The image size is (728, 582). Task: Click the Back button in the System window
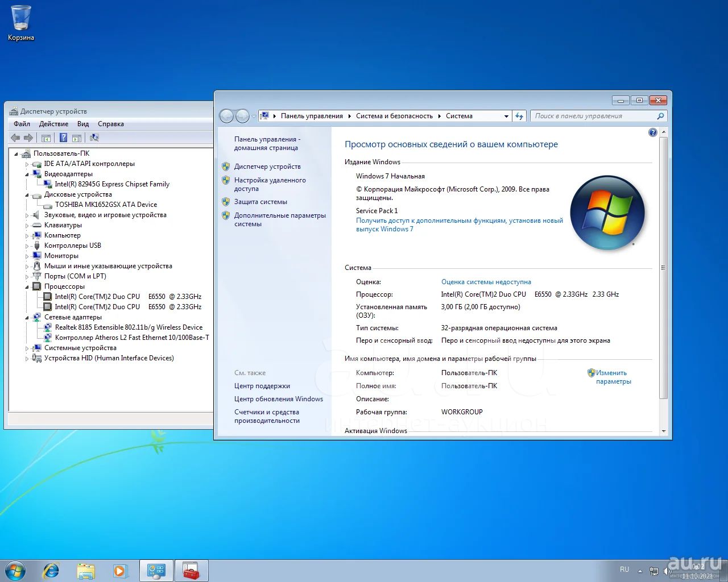[226, 116]
